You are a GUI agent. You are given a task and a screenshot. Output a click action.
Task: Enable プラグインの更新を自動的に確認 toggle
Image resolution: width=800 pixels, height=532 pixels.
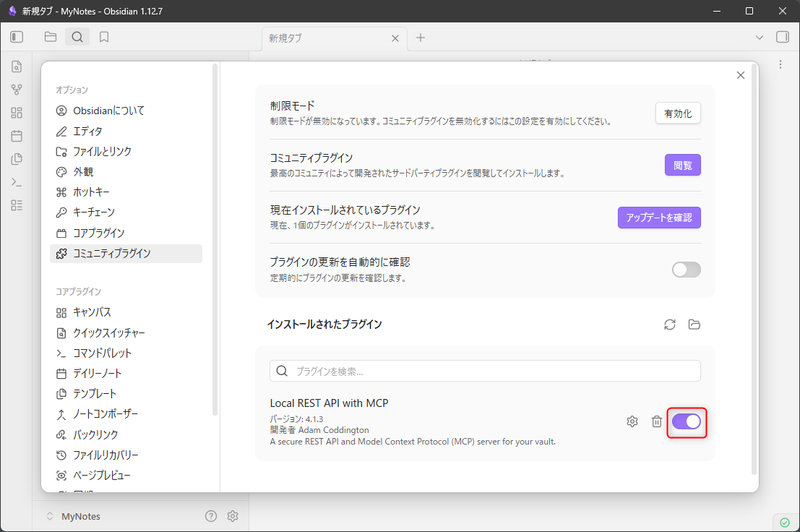687,270
